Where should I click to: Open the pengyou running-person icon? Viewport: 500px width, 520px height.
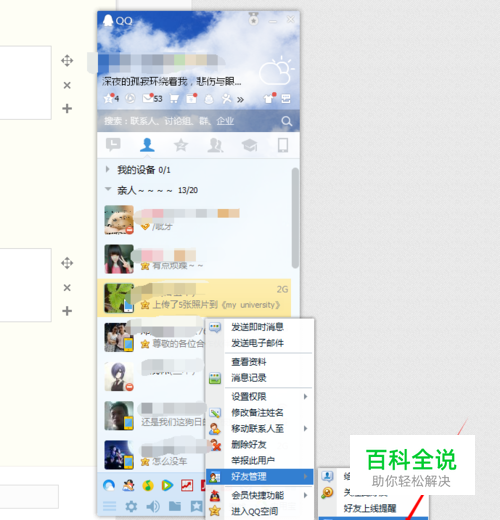227,99
